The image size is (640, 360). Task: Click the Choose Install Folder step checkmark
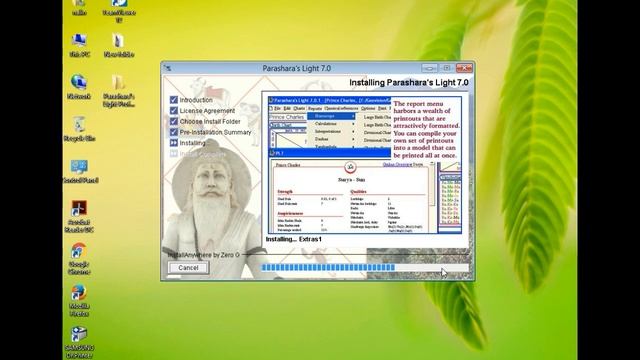(173, 121)
